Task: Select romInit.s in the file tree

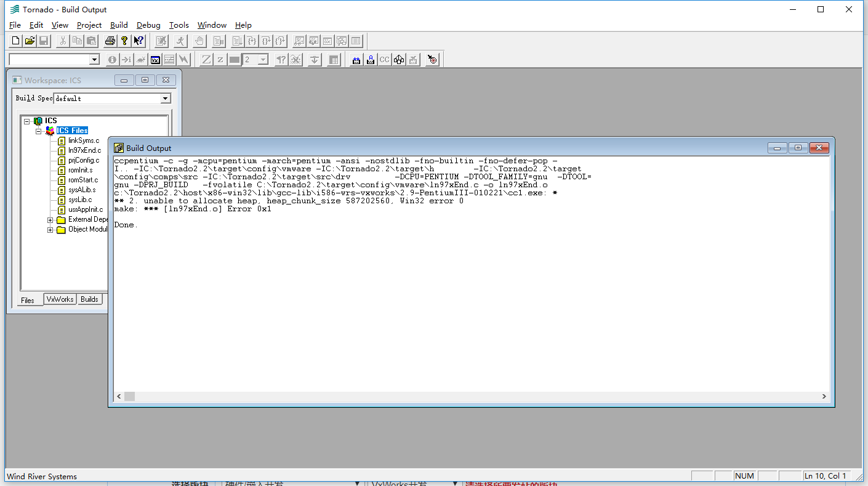Action: (x=80, y=170)
